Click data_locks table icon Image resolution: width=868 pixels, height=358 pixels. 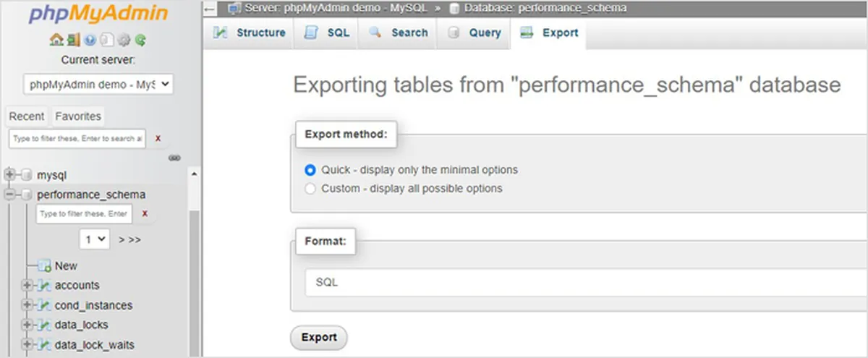(44, 325)
